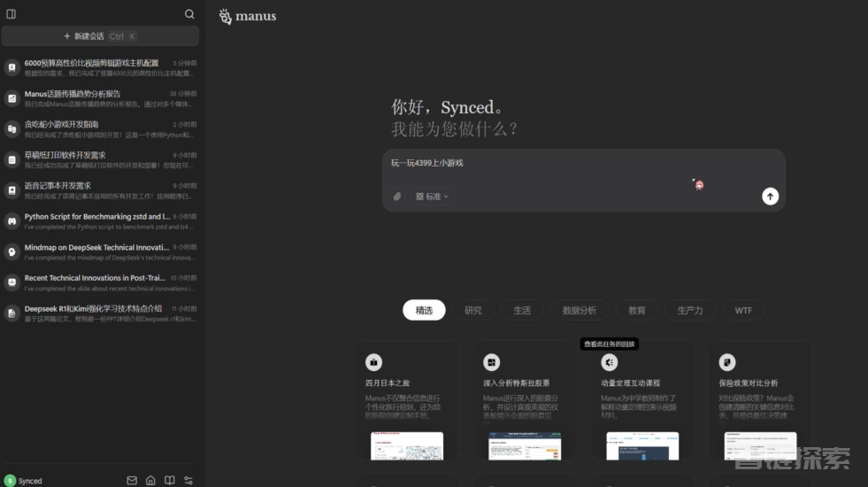Click the suitcase icon on 四月日本之旅 card

tap(373, 362)
